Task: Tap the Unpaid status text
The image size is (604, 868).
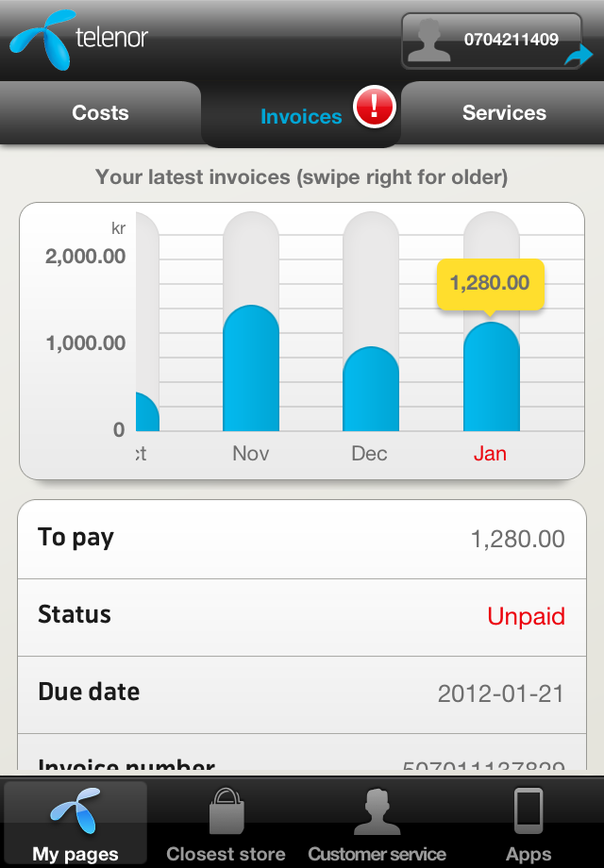Action: [x=526, y=617]
